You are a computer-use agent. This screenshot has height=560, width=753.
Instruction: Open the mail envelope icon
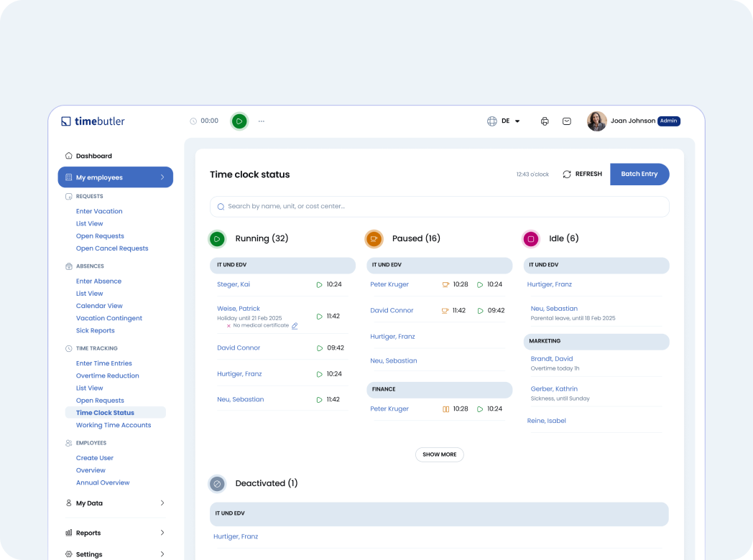566,121
